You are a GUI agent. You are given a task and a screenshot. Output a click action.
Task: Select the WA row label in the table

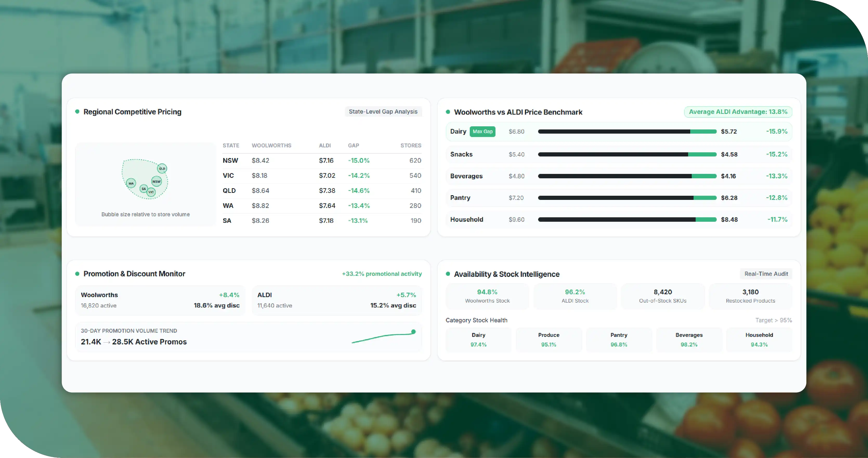click(x=228, y=206)
